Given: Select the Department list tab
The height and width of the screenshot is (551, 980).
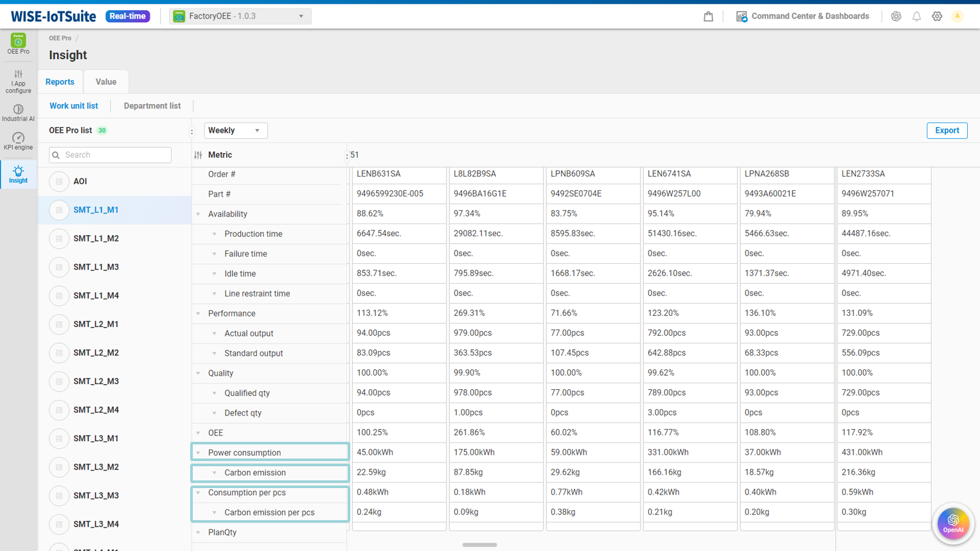Looking at the screenshot, I should 152,106.
